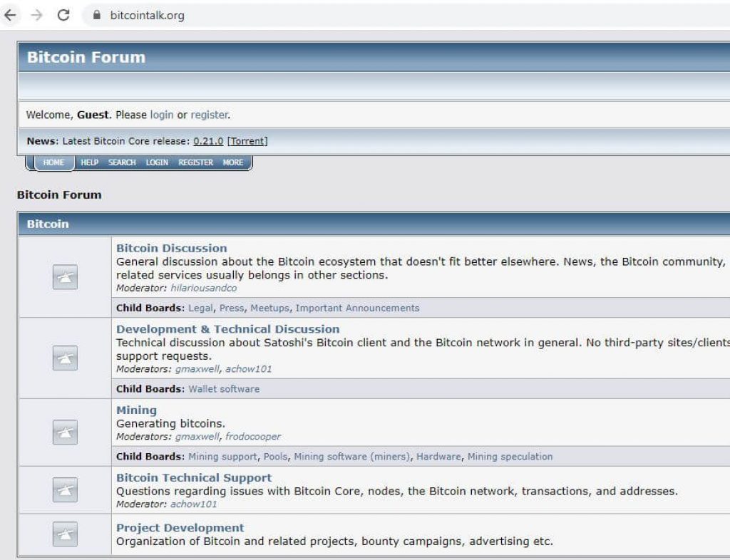Click the Bitcoin Discussion board icon

point(64,277)
